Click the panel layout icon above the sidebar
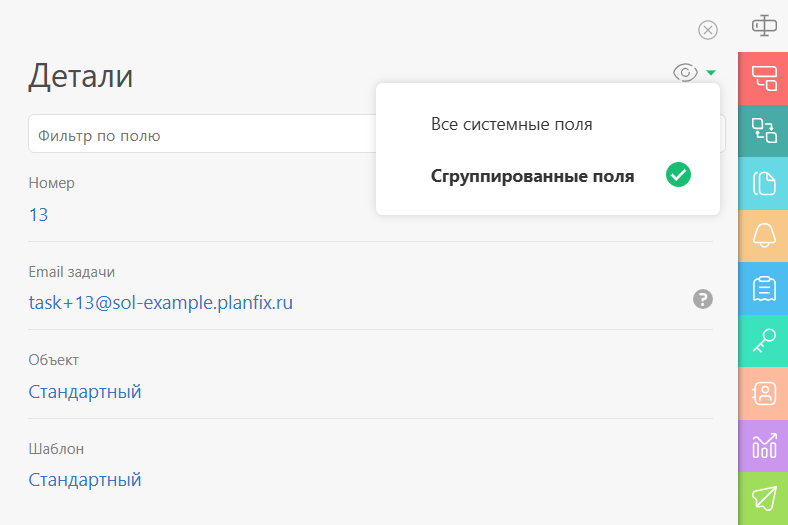 pyautogui.click(x=764, y=25)
